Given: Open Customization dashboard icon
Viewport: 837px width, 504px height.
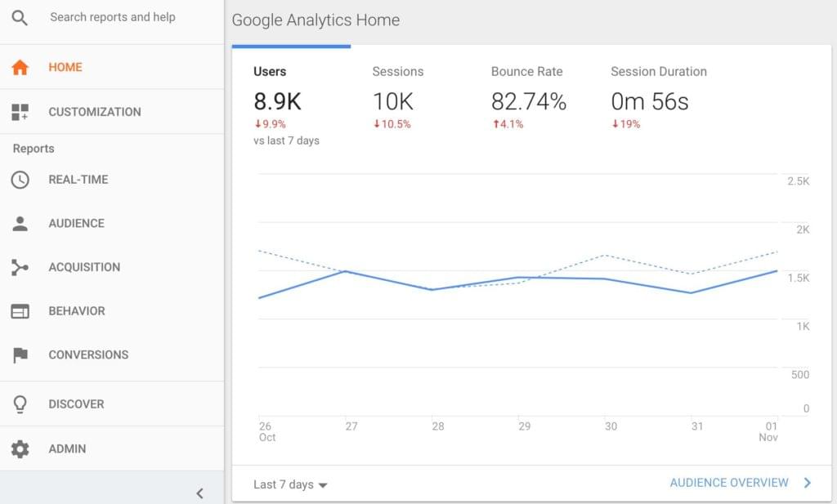Looking at the screenshot, I should [20, 113].
